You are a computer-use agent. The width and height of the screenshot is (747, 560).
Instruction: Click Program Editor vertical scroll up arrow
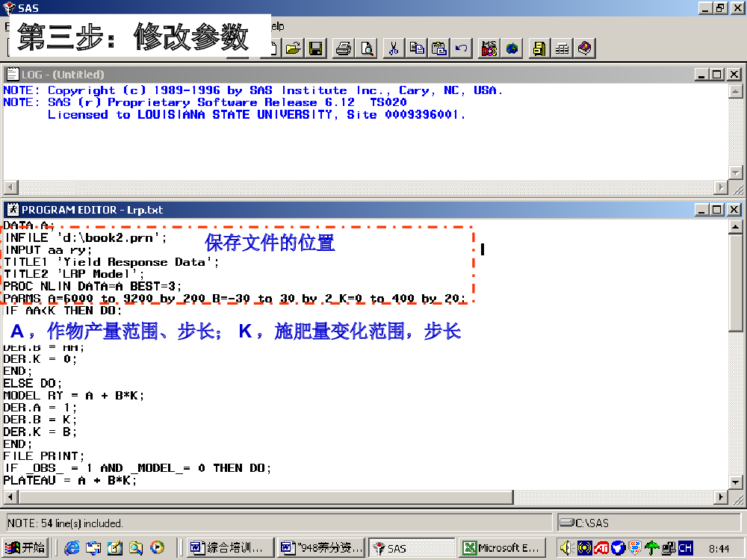[x=736, y=227]
